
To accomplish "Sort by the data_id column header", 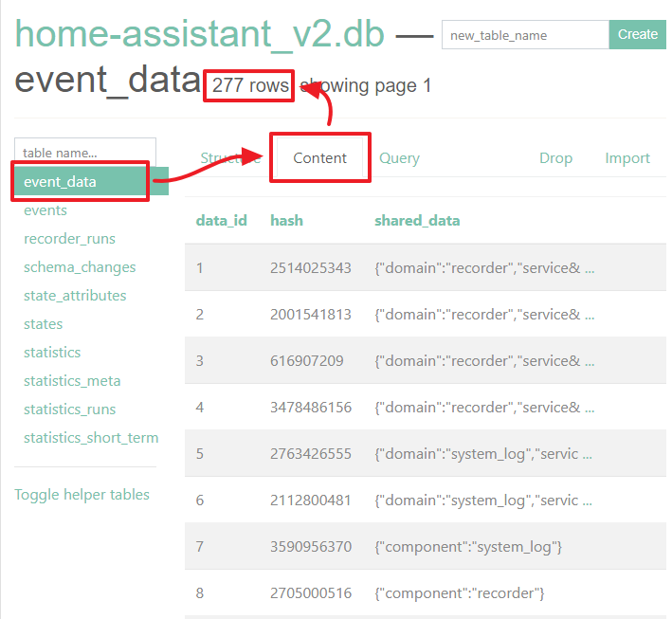I will 221,220.
